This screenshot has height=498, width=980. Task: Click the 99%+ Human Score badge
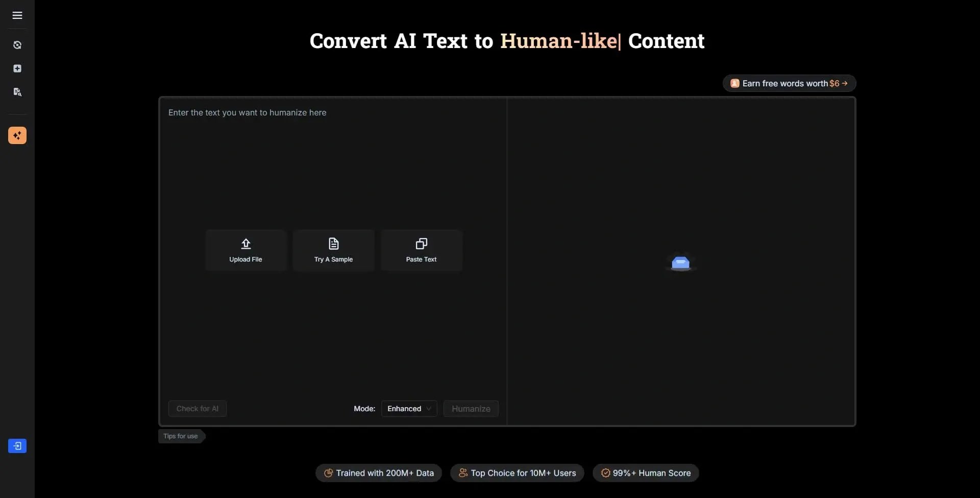(646, 473)
